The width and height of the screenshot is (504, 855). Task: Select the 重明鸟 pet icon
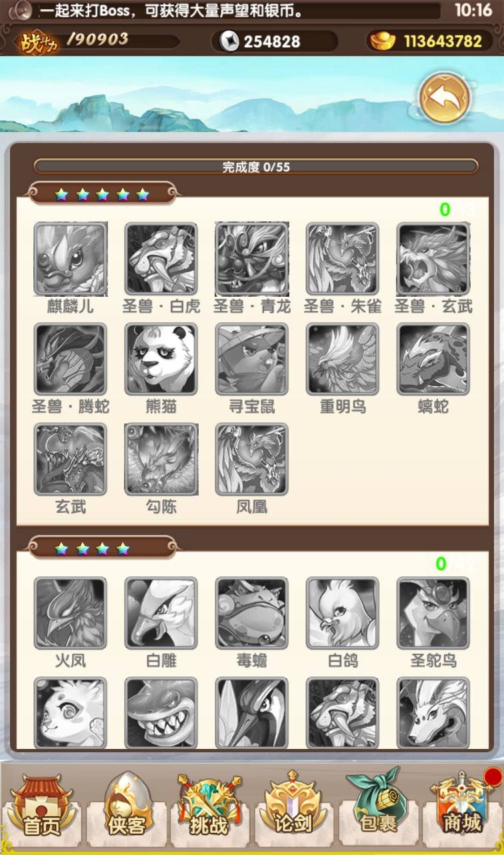(x=343, y=359)
